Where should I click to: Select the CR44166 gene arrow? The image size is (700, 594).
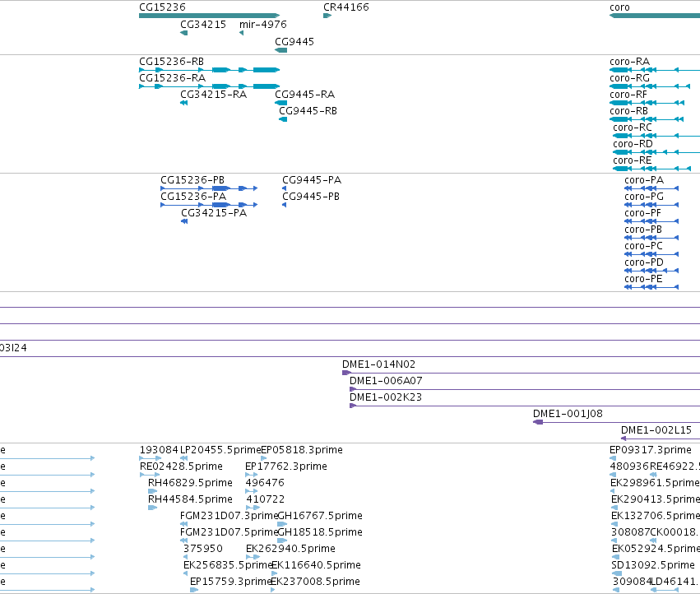pos(327,16)
